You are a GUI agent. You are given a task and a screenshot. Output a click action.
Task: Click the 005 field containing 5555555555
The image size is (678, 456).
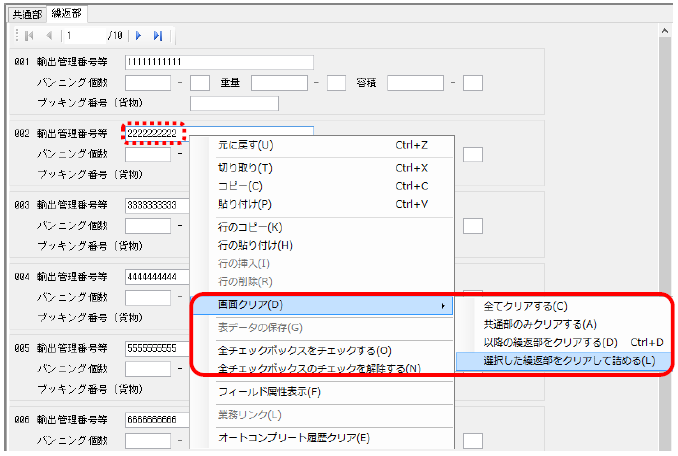point(157,348)
